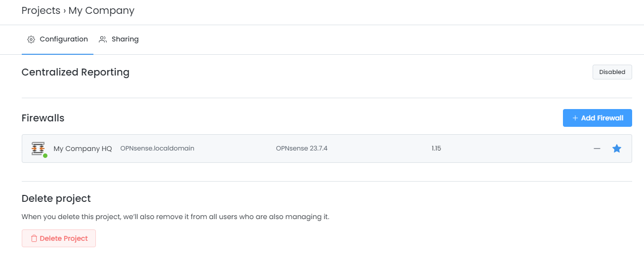Click the minus remove icon on firewall row
Screen dimensions: 644x263
pos(597,149)
